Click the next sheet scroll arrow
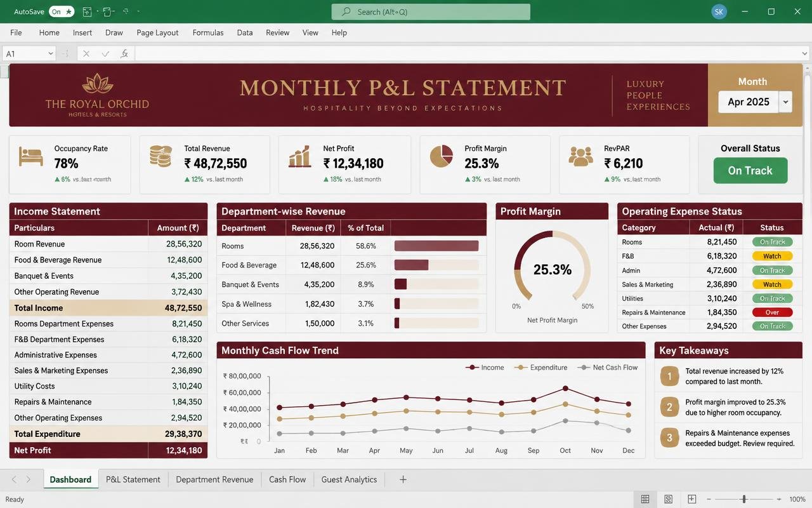The image size is (812, 508). tap(29, 479)
